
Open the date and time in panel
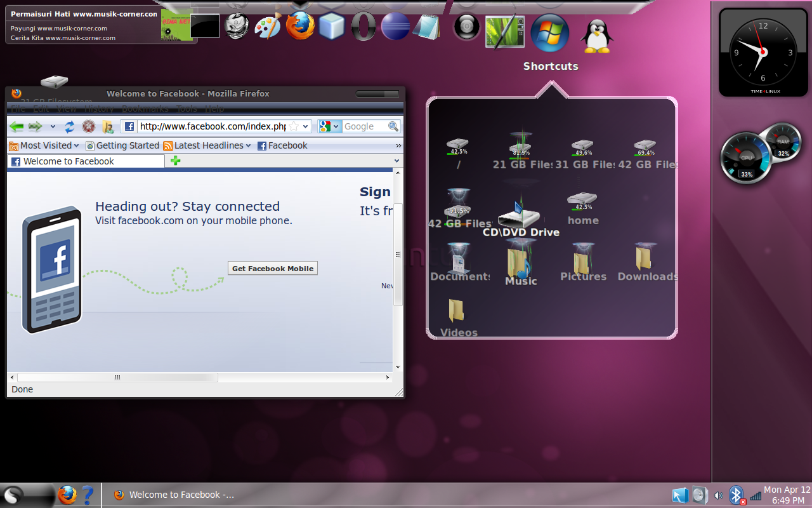787,495
